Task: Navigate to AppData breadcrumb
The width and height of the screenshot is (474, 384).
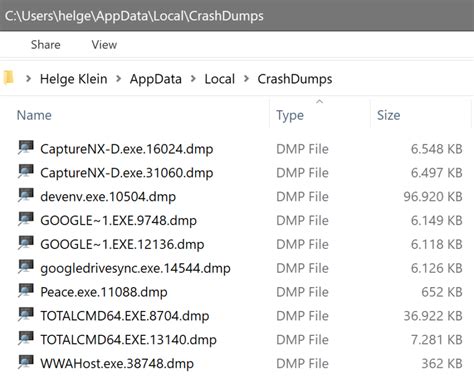Action: (x=156, y=79)
